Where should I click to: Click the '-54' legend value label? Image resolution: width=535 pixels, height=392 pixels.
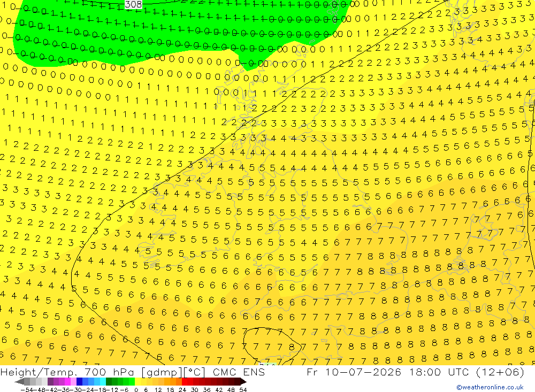coord(27,390)
